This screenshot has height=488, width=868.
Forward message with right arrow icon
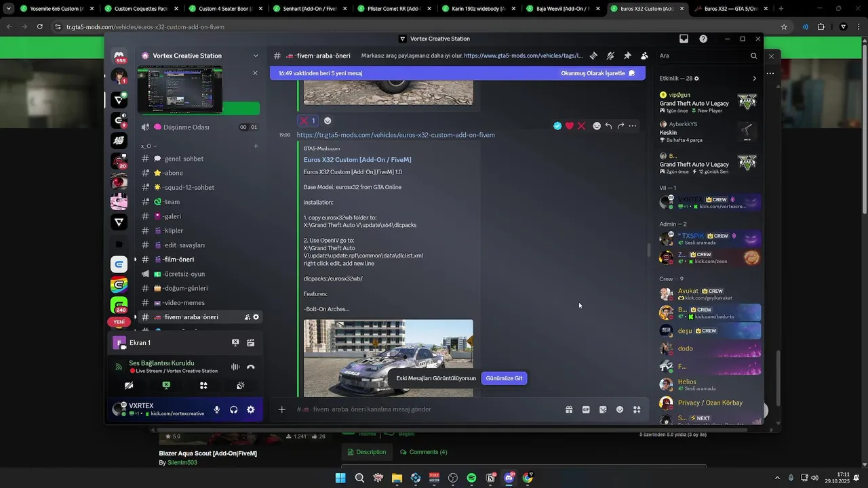coord(620,126)
